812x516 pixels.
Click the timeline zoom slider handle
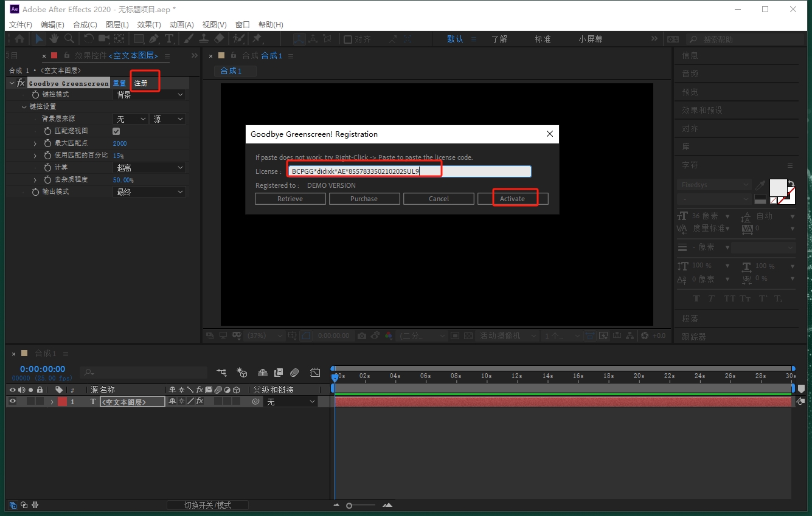pos(349,506)
